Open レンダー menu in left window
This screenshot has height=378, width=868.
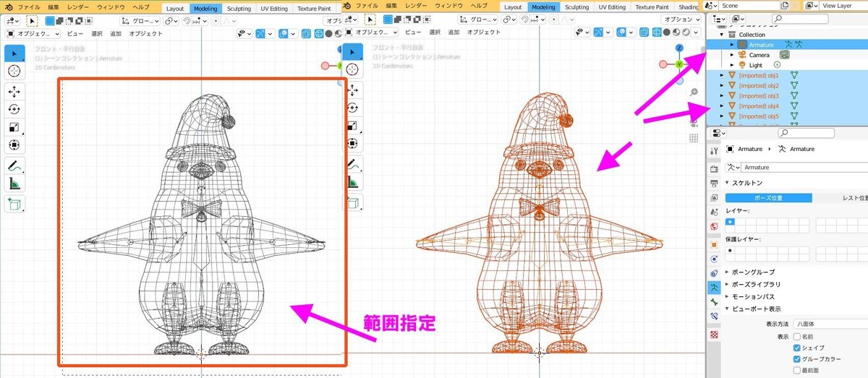click(78, 7)
